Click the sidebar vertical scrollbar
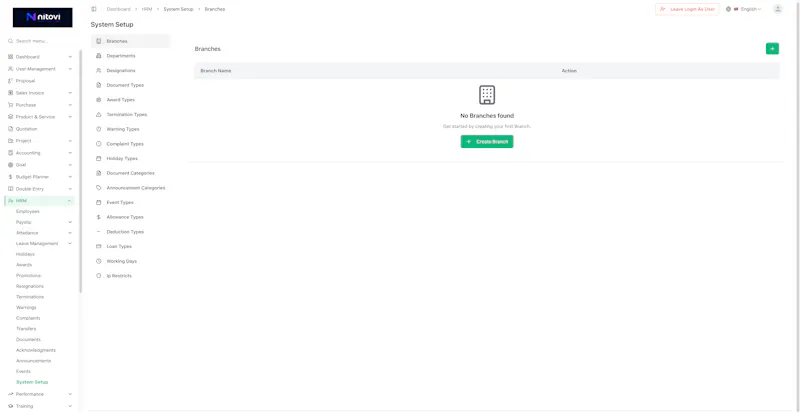Viewport: 800px width, 413px height. [x=81, y=171]
